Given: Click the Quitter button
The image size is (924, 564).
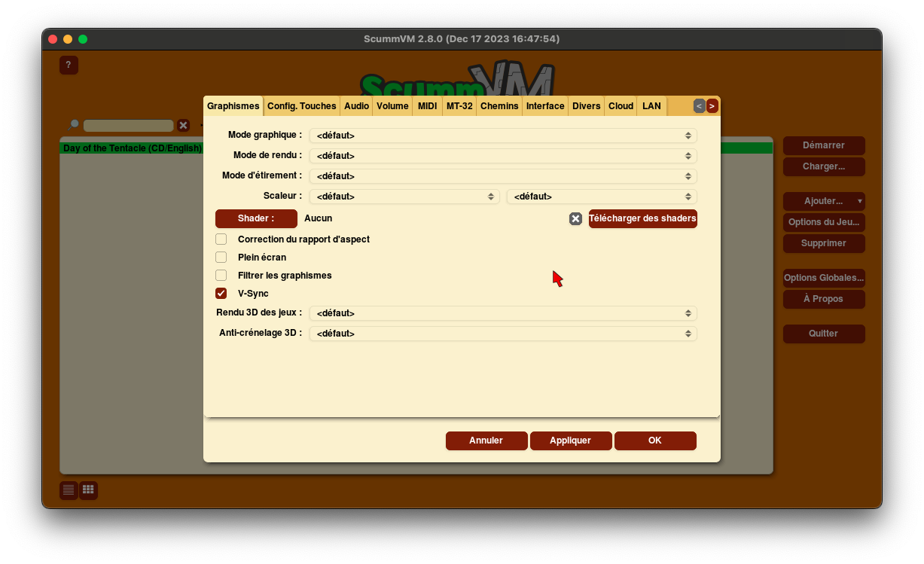Looking at the screenshot, I should pyautogui.click(x=824, y=334).
